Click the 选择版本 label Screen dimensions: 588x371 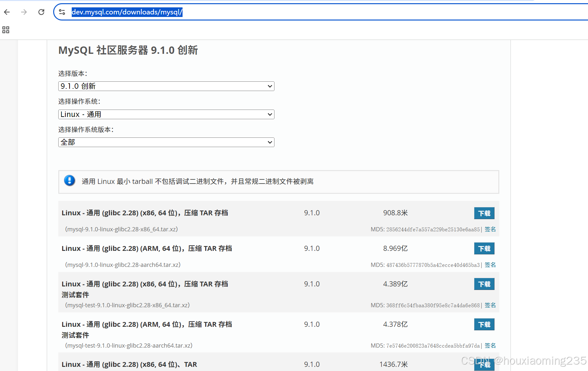pos(73,74)
